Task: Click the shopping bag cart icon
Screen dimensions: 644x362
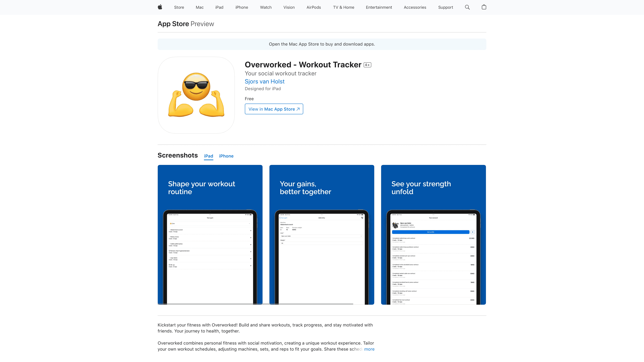Action: 484,7
